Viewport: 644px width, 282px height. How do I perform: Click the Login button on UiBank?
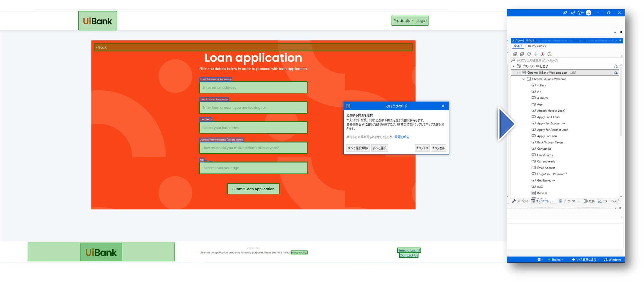point(421,21)
